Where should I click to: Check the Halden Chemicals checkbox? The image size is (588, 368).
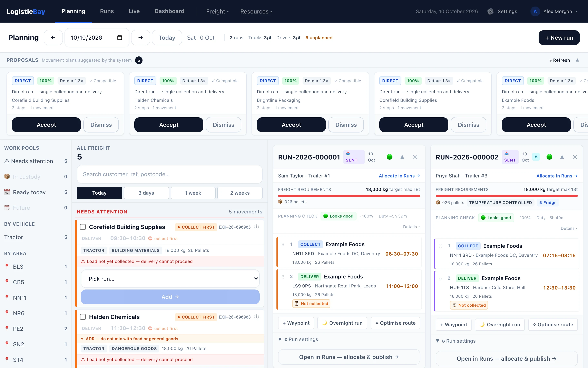click(x=83, y=317)
